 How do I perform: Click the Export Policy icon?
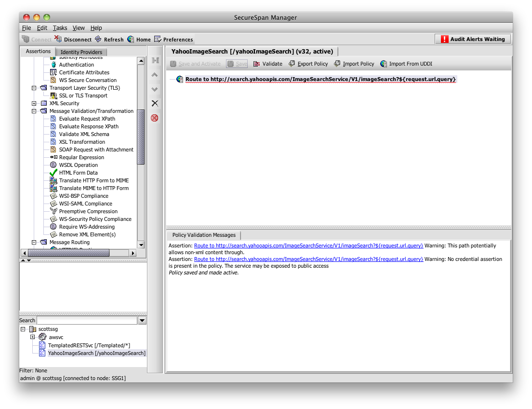[x=292, y=64]
